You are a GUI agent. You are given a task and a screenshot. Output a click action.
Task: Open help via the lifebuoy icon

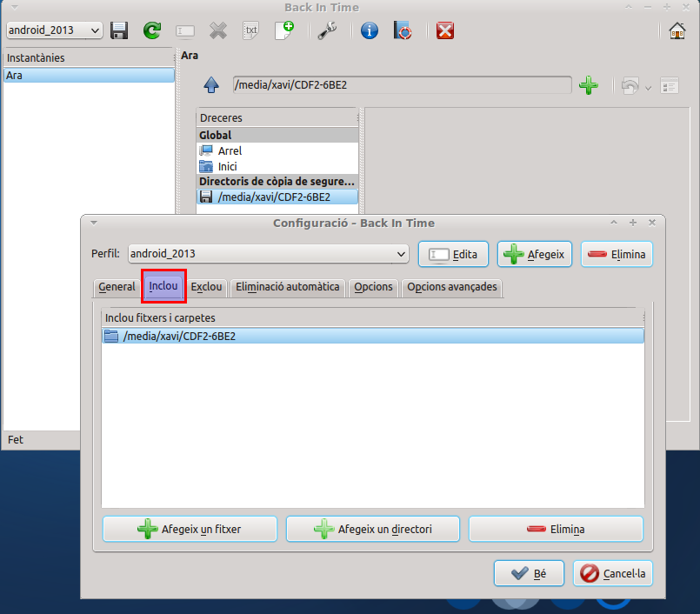click(x=403, y=30)
